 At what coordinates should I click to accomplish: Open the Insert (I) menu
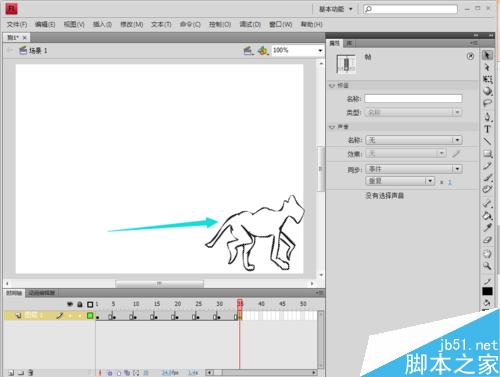pyautogui.click(x=102, y=24)
